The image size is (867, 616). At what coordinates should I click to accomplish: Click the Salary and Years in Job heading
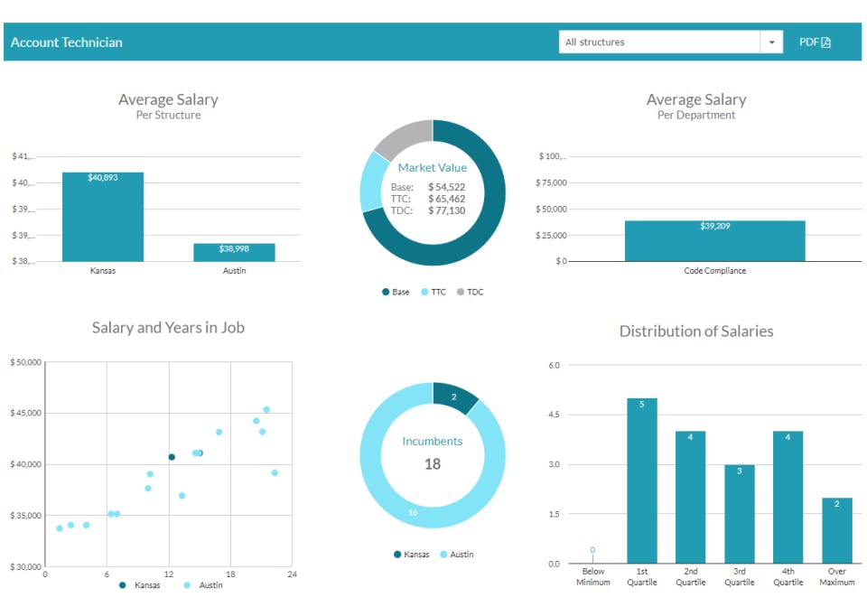point(168,327)
